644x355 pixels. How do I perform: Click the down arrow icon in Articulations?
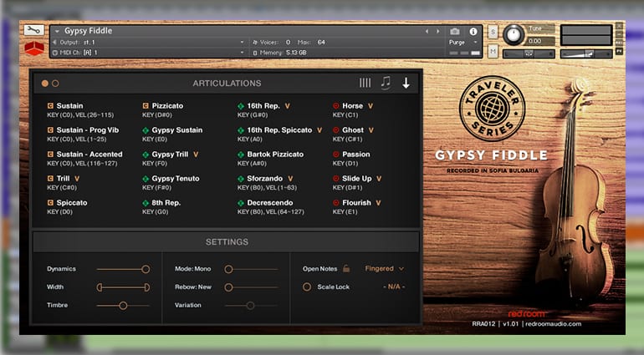click(x=406, y=83)
